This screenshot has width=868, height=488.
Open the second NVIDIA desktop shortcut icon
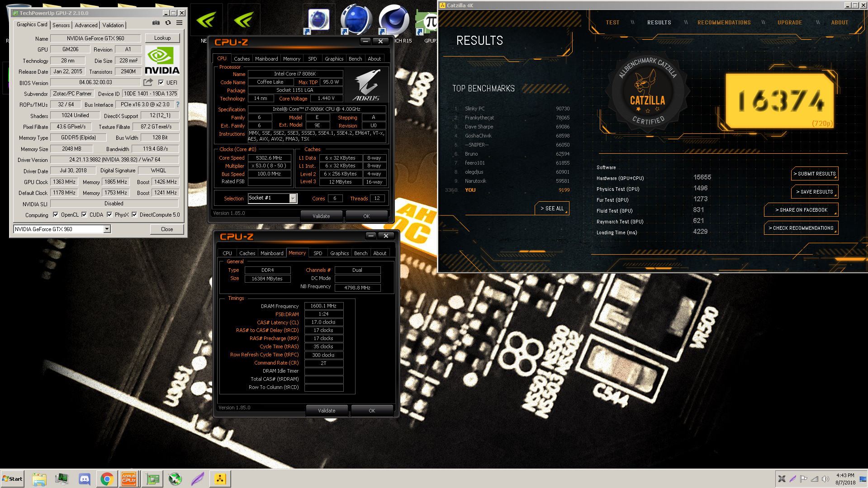(244, 19)
